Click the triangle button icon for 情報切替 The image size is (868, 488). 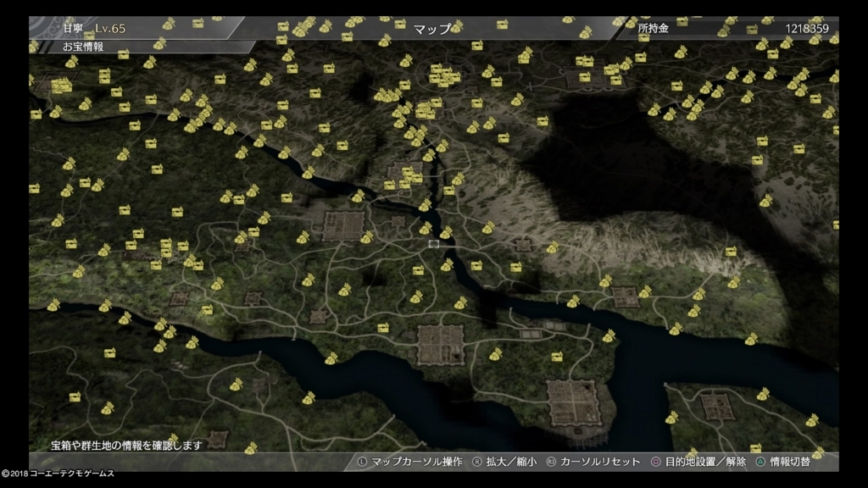pos(760,462)
